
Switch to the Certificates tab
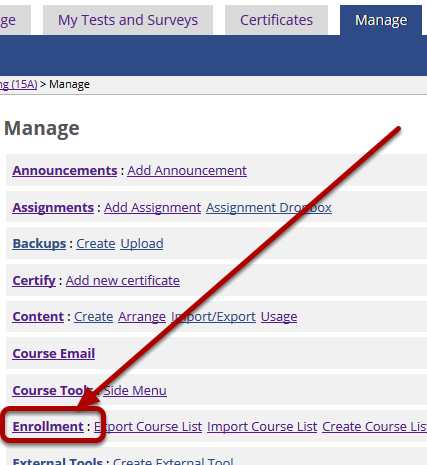276,20
